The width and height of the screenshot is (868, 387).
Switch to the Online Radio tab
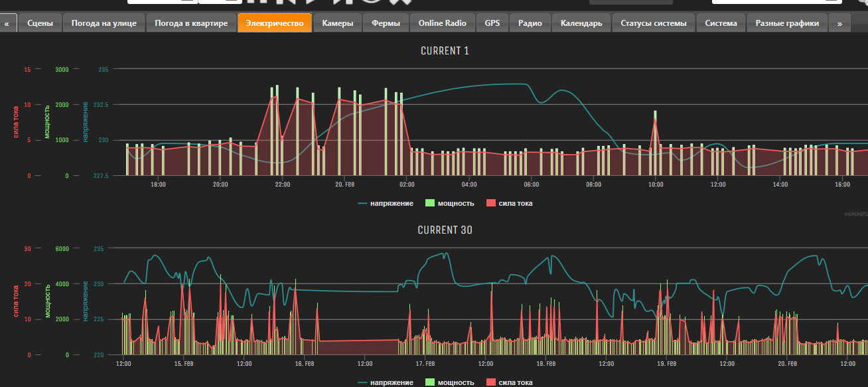click(442, 23)
